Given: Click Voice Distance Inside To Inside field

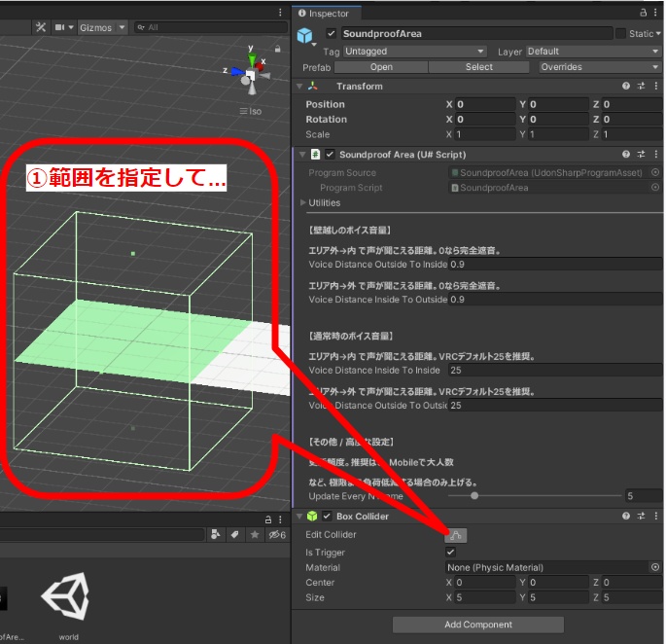Looking at the screenshot, I should pos(555,371).
